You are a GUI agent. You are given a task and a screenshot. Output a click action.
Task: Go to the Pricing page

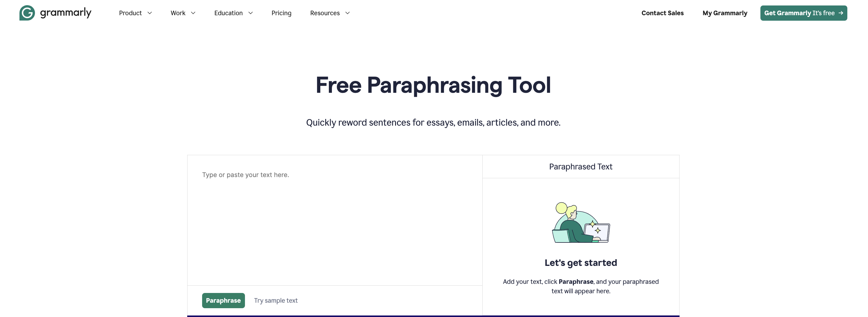(x=281, y=13)
